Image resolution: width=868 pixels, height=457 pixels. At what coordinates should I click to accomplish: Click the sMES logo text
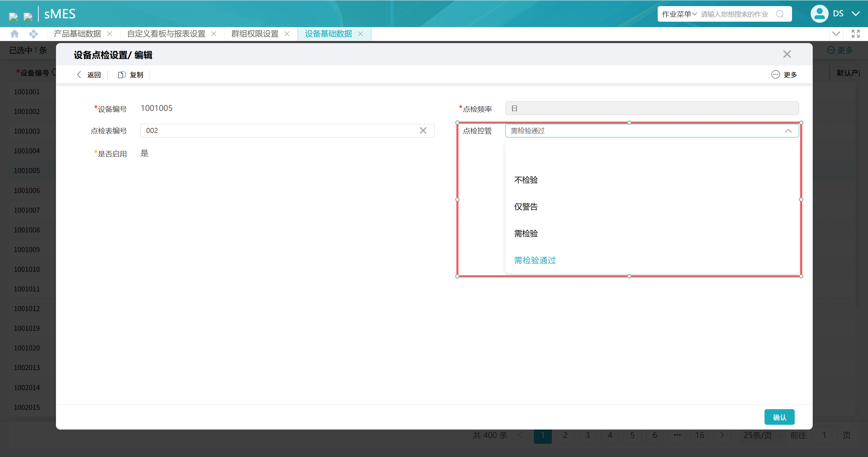pos(60,14)
